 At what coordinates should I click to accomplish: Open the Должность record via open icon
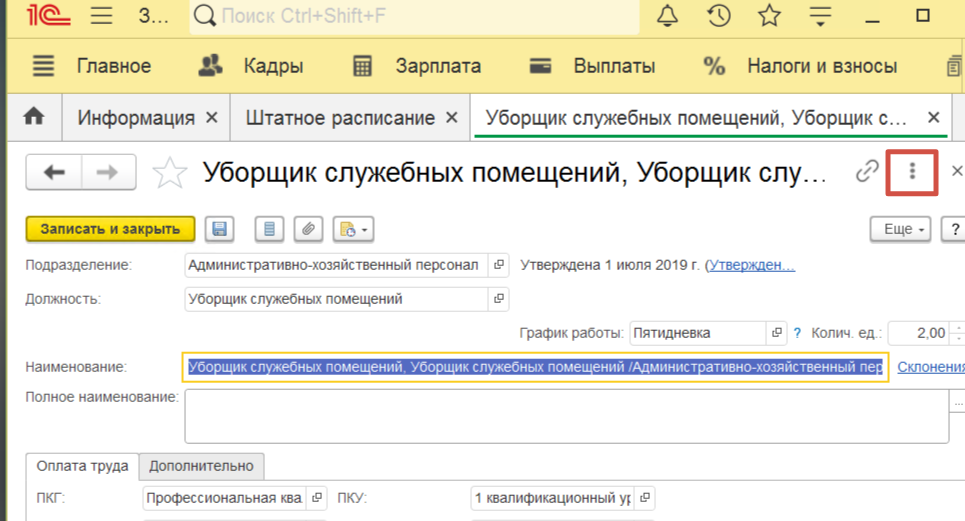tap(499, 299)
